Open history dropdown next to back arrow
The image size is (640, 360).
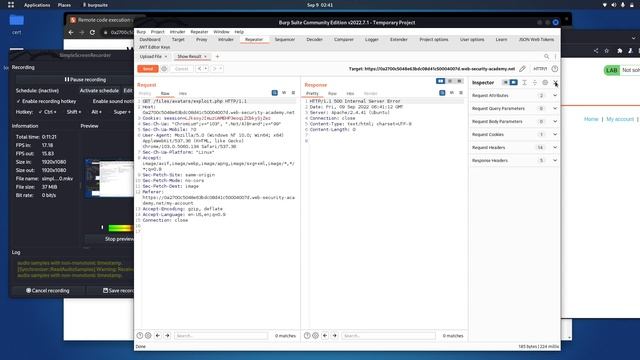[x=206, y=69]
